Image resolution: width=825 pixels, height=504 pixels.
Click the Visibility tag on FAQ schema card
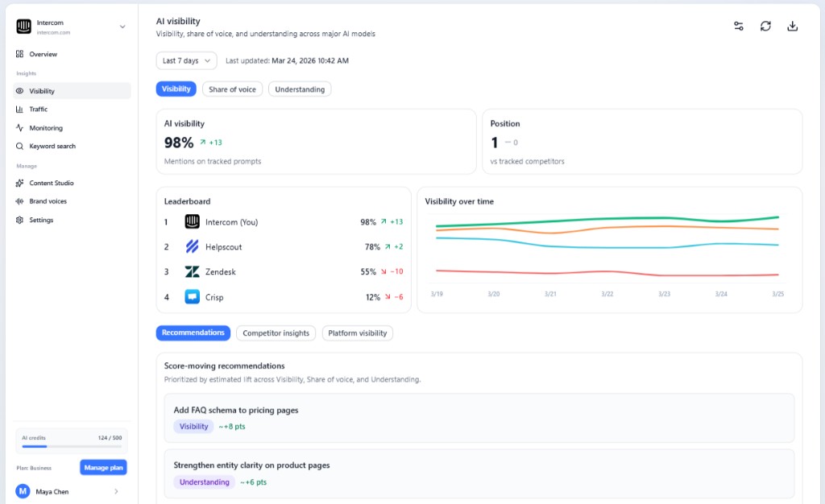(193, 426)
